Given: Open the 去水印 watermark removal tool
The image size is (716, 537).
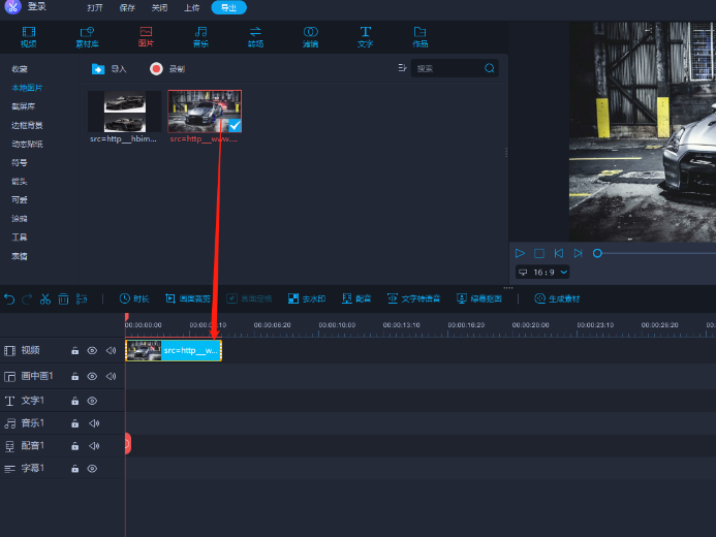Looking at the screenshot, I should pyautogui.click(x=306, y=299).
